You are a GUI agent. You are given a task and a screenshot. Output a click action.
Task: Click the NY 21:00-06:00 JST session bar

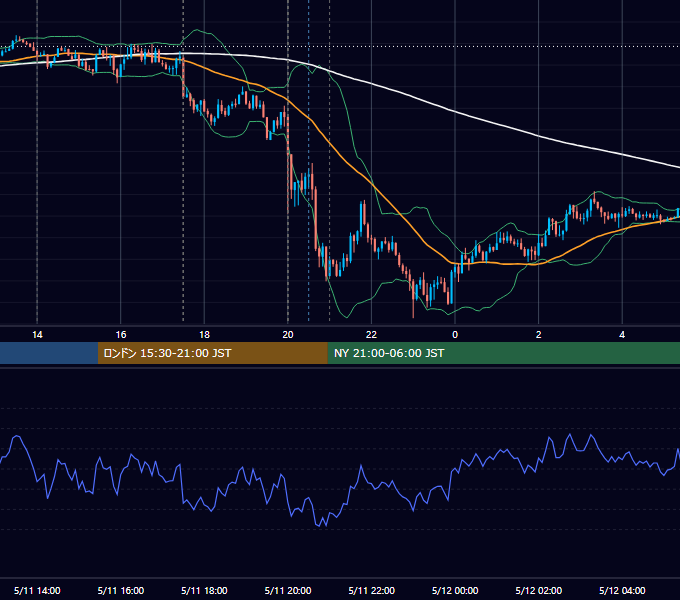tap(503, 353)
